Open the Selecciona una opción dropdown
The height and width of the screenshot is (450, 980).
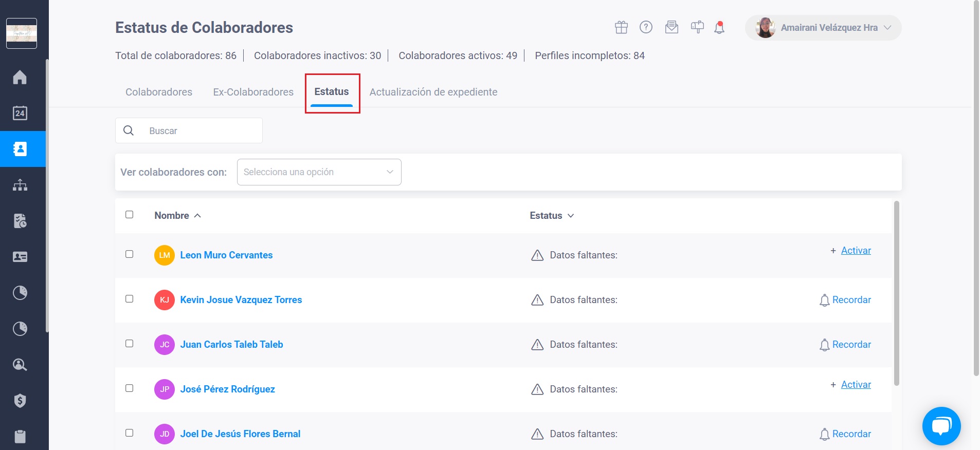click(x=319, y=172)
